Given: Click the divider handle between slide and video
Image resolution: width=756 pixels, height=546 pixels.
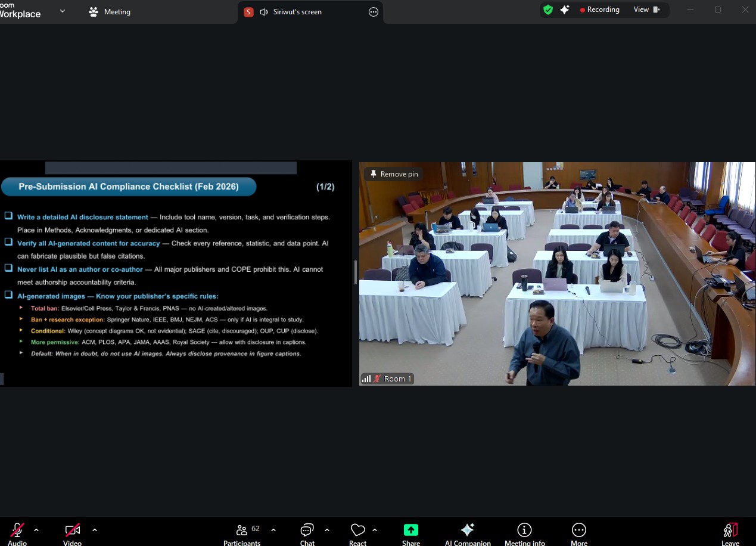Looking at the screenshot, I should pos(356,272).
